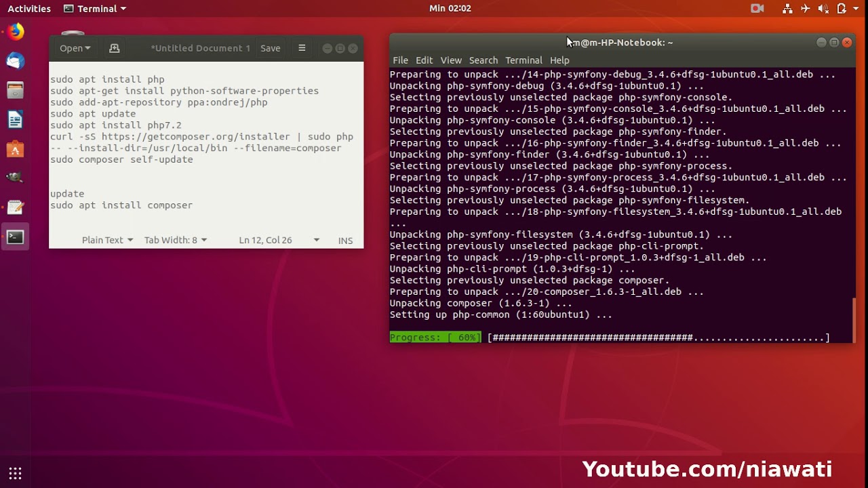868x488 pixels.
Task: Launch Thunderbird Mail from the dock
Action: [15, 61]
